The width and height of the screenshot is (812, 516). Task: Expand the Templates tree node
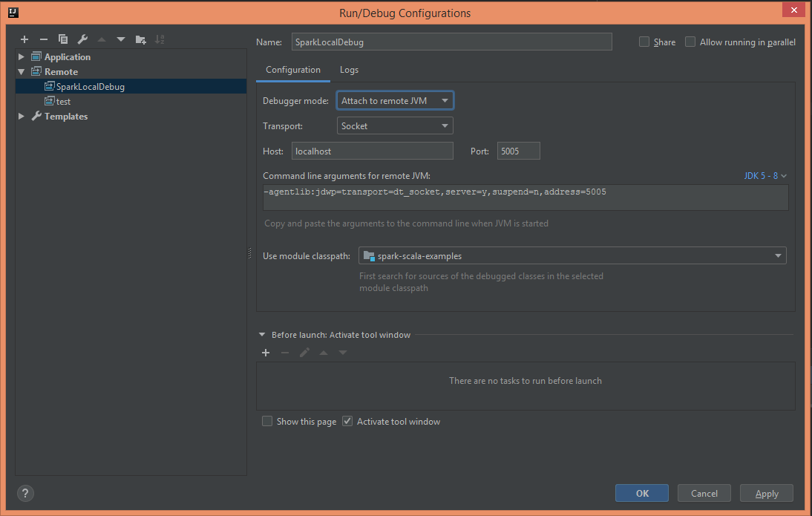22,116
